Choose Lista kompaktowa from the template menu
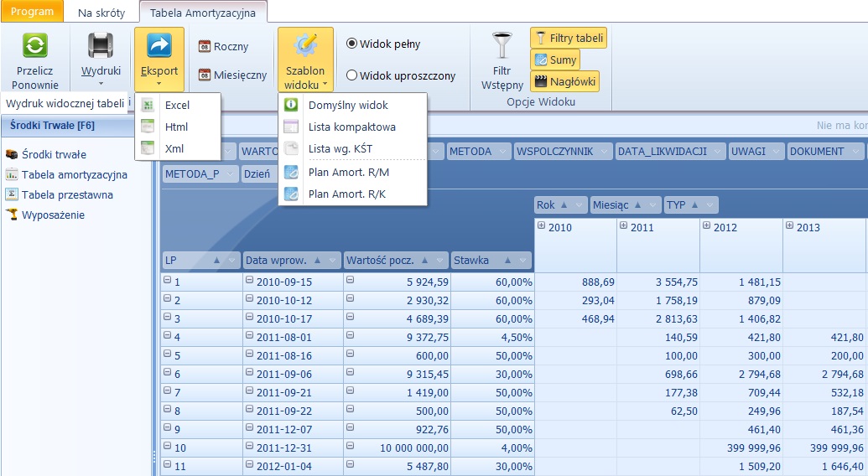Image resolution: width=868 pixels, height=476 pixels. coord(351,127)
